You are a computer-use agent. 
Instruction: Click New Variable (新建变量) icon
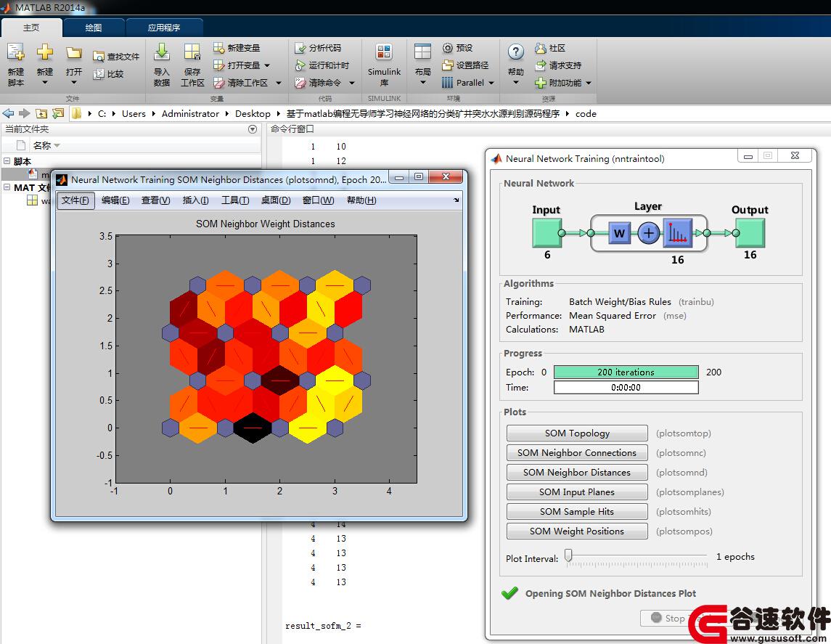tap(219, 48)
